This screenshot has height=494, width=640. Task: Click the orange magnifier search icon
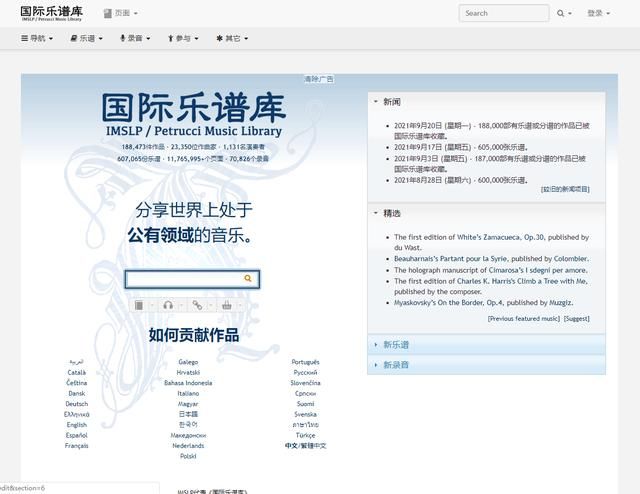(x=248, y=278)
